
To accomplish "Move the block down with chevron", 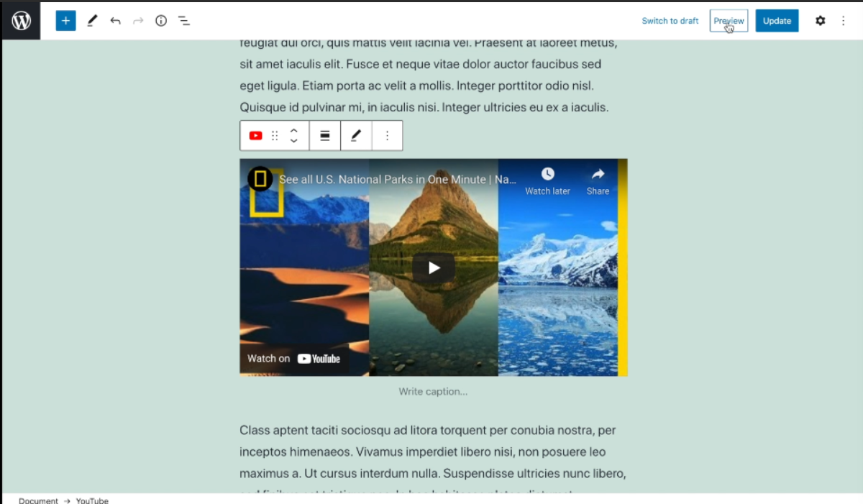I will 293,141.
